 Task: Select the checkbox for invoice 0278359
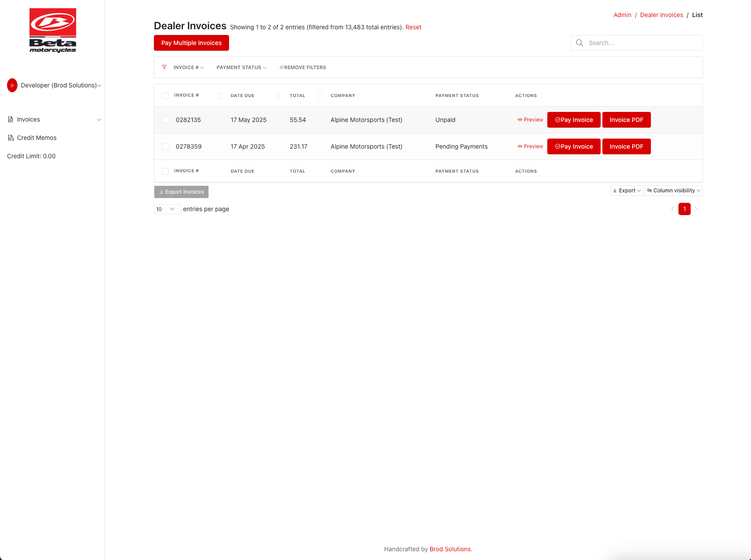(x=165, y=146)
